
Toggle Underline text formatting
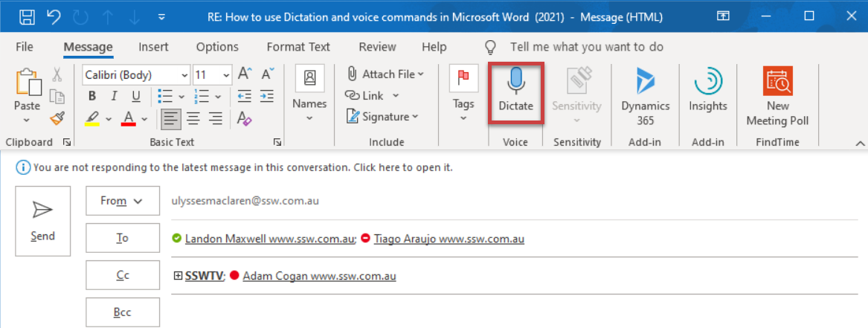coord(135,96)
